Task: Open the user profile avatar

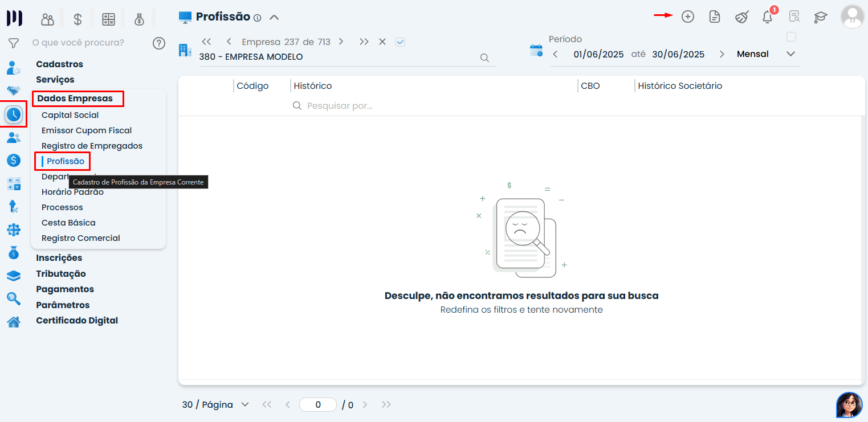Action: (x=852, y=17)
